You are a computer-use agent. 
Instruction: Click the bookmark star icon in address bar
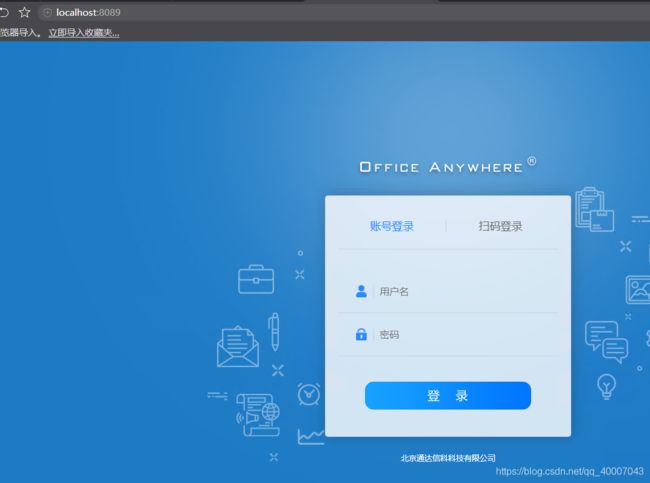(x=24, y=12)
